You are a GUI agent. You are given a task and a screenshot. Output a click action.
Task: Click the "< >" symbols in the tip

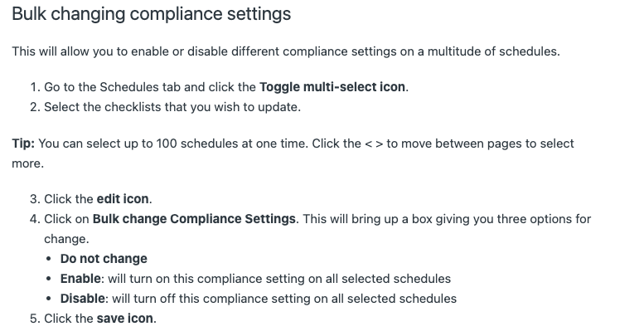pos(374,144)
